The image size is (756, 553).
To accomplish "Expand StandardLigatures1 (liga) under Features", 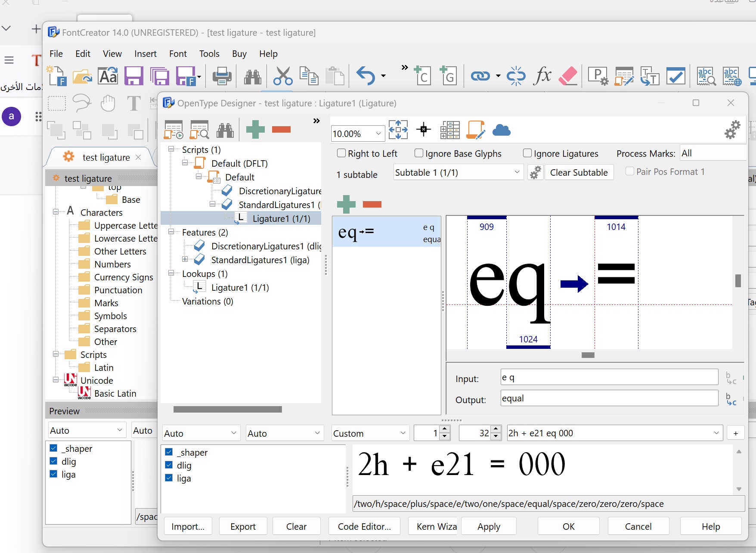I will click(185, 259).
